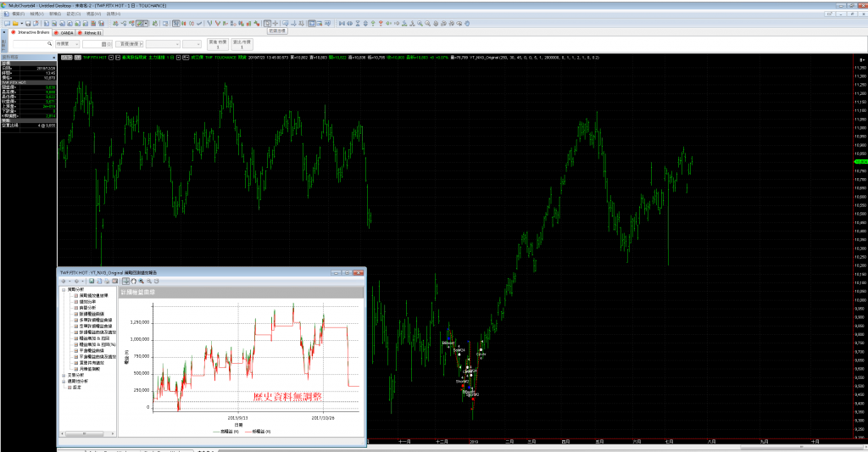868x452 pixels.
Task: Collapse the strategy analysis tree node
Action: pyautogui.click(x=62, y=289)
